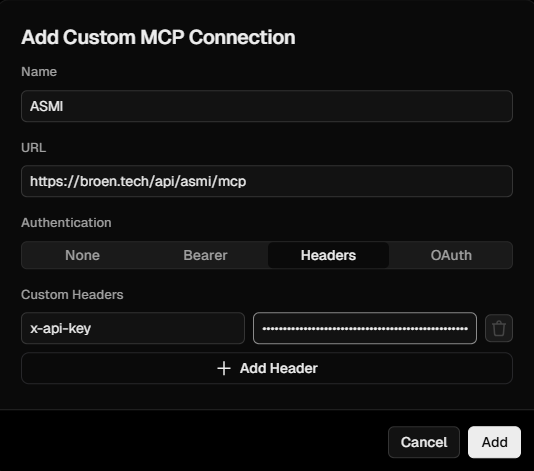Delete the x-api-key header with trash icon
This screenshot has height=471, width=534.
pyautogui.click(x=499, y=328)
